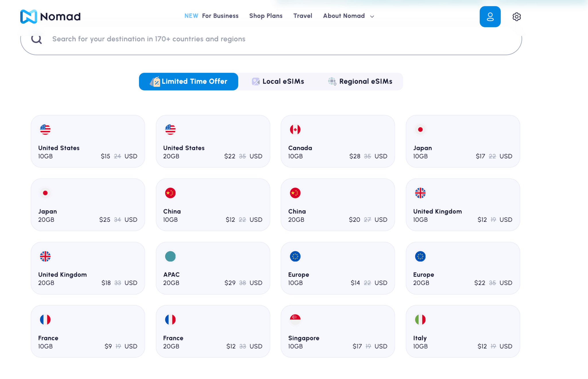Open the Nomad wordmark home link
Screen dimensions: 588x379
[x=60, y=17]
